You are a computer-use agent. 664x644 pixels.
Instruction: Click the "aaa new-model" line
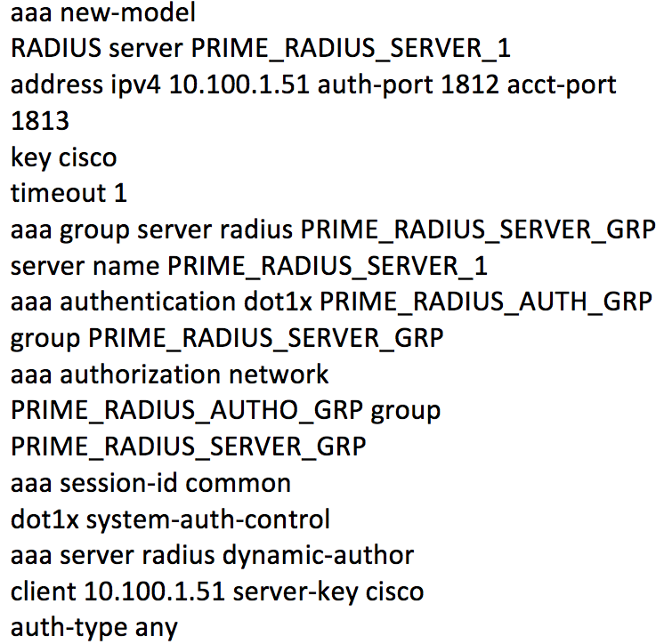tap(103, 13)
